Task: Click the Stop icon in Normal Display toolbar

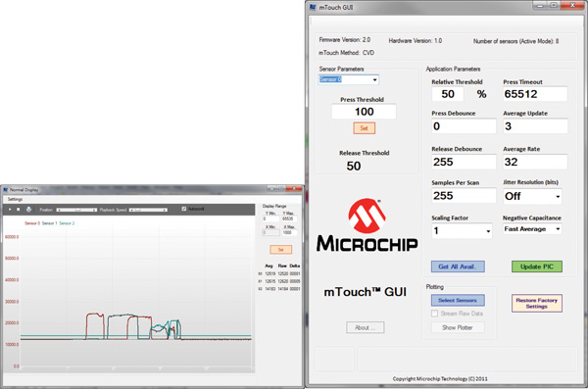Action: pyautogui.click(x=18, y=210)
